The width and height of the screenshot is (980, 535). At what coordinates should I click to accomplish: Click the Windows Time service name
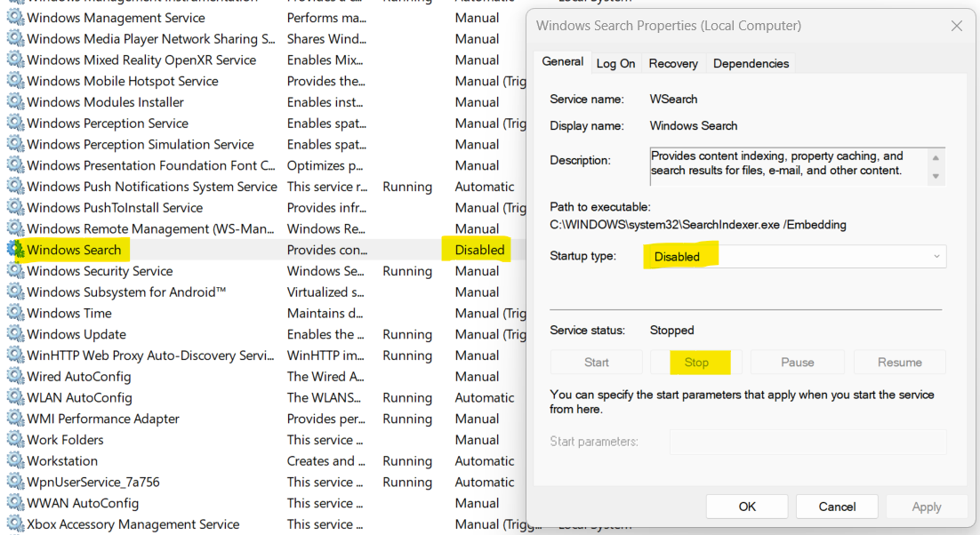(x=69, y=313)
